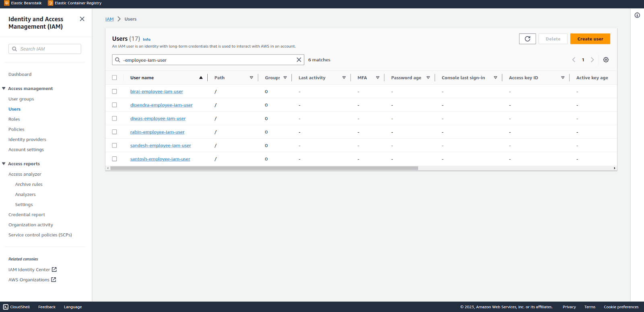Open Account settings page

(x=26, y=150)
